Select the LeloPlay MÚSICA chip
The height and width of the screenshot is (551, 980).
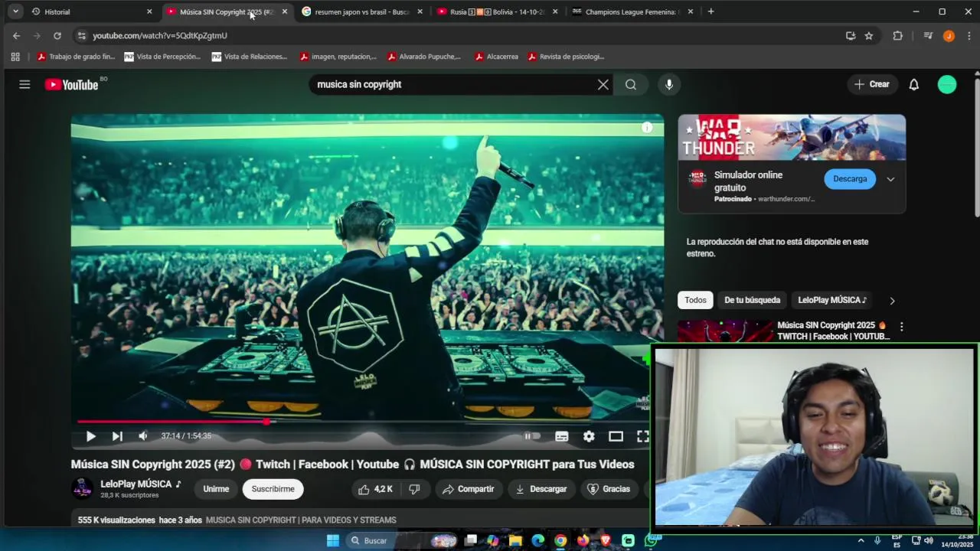(x=832, y=300)
